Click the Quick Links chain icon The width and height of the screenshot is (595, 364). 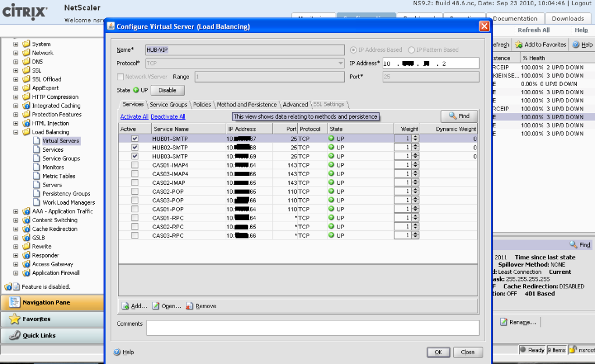(15, 335)
